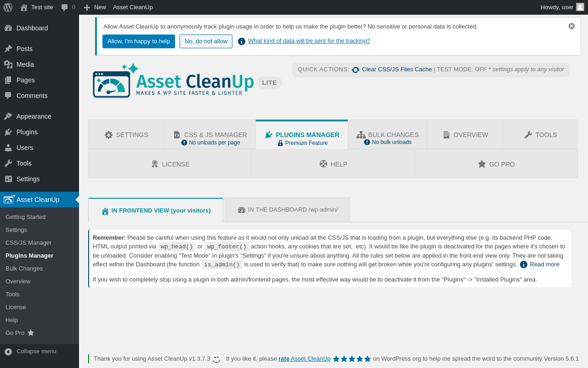Select the PLUGINS MANAGER tab
588x368 pixels.
(x=302, y=135)
